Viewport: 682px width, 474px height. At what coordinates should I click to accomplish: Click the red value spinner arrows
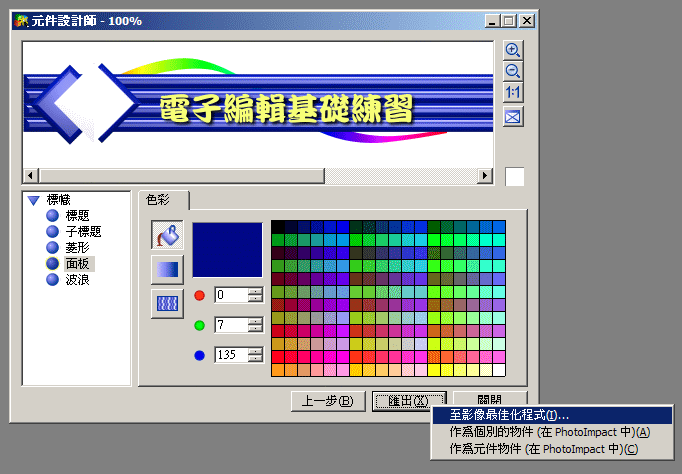click(x=255, y=295)
